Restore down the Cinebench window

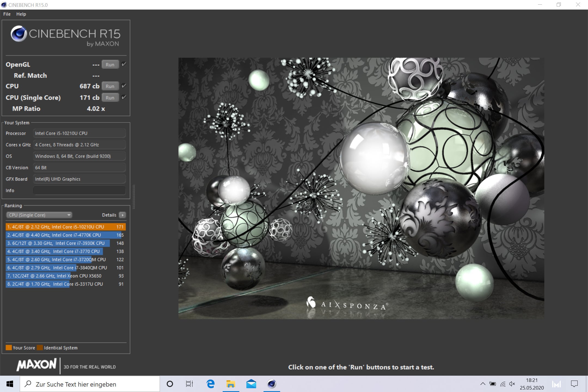[x=559, y=5]
